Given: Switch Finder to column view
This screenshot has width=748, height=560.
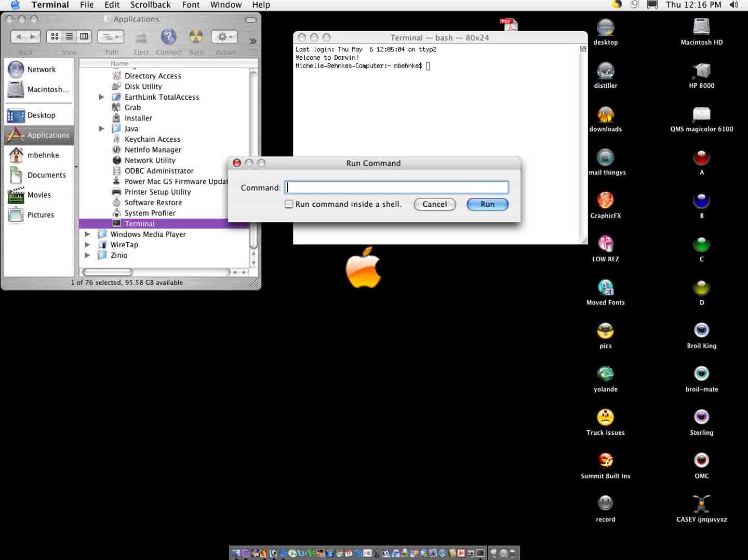Looking at the screenshot, I should click(84, 36).
